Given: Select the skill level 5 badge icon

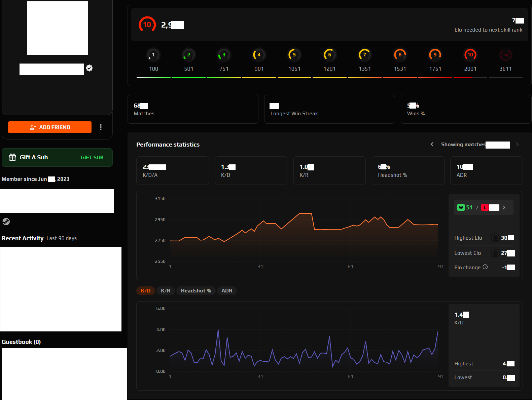Looking at the screenshot, I should pos(294,55).
